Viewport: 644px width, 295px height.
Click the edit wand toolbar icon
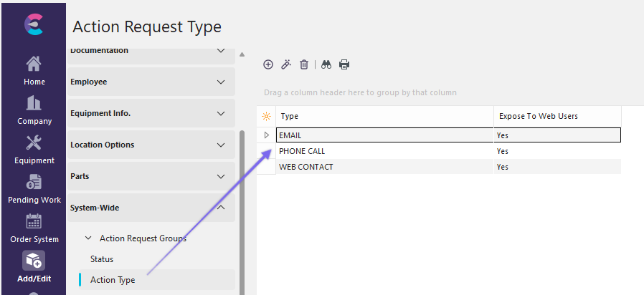coord(285,64)
